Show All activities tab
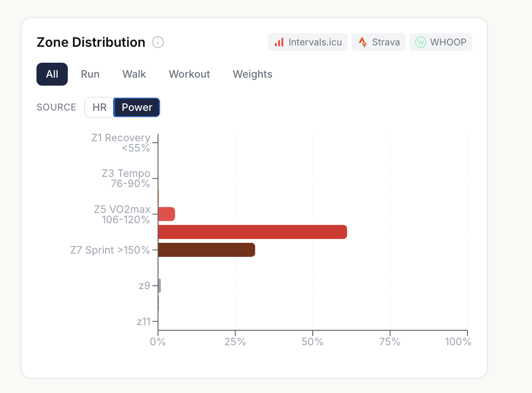Image resolution: width=532 pixels, height=393 pixels. [52, 74]
